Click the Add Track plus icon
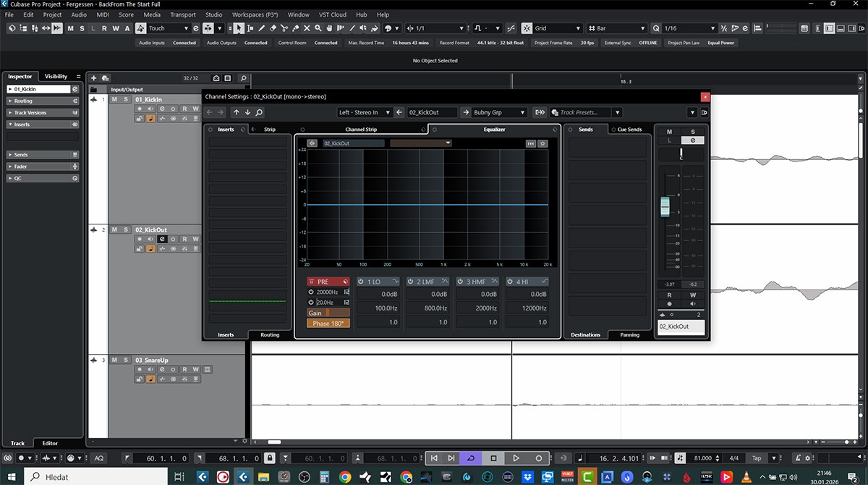 pyautogui.click(x=94, y=78)
